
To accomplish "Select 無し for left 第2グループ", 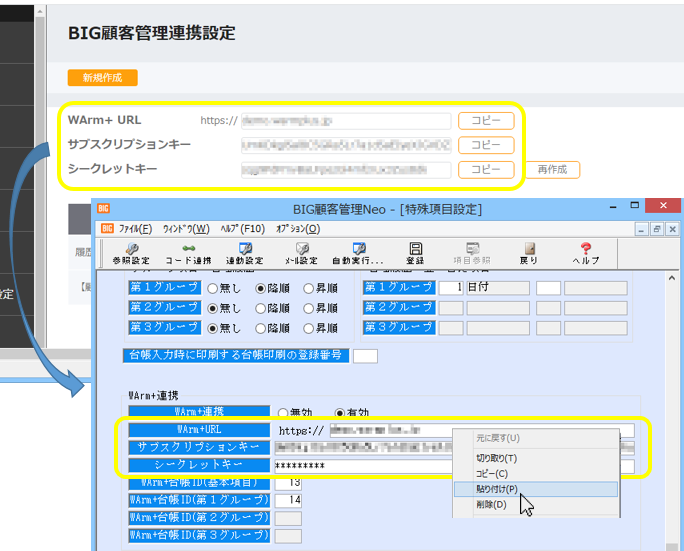I will click(x=212, y=308).
